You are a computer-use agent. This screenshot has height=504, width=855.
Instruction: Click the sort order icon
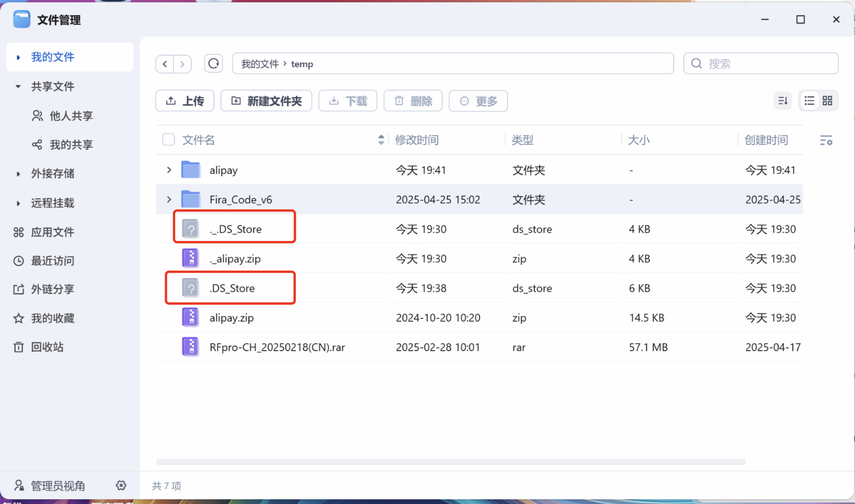click(x=783, y=101)
